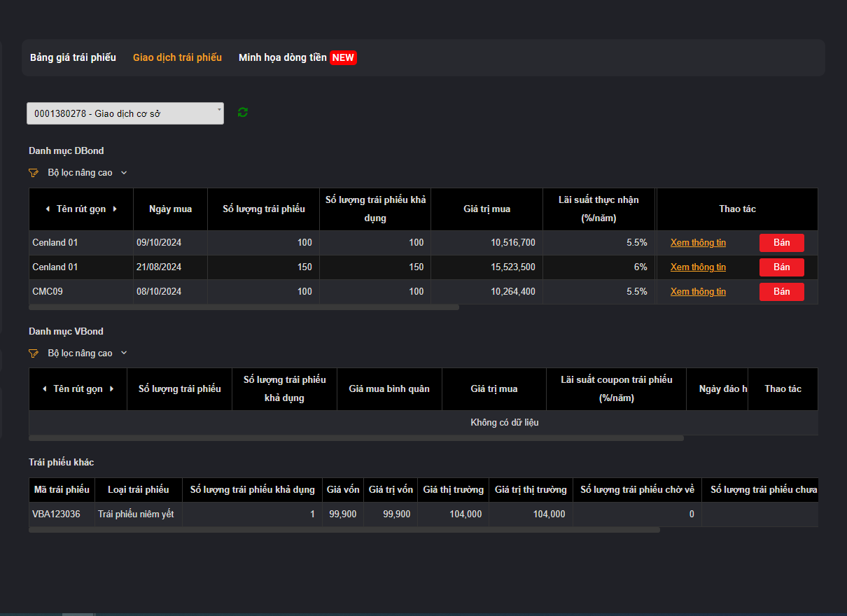Sell the Cenland 01 bond bought 21/08/2024
Viewport: 847px width, 616px height.
(782, 267)
